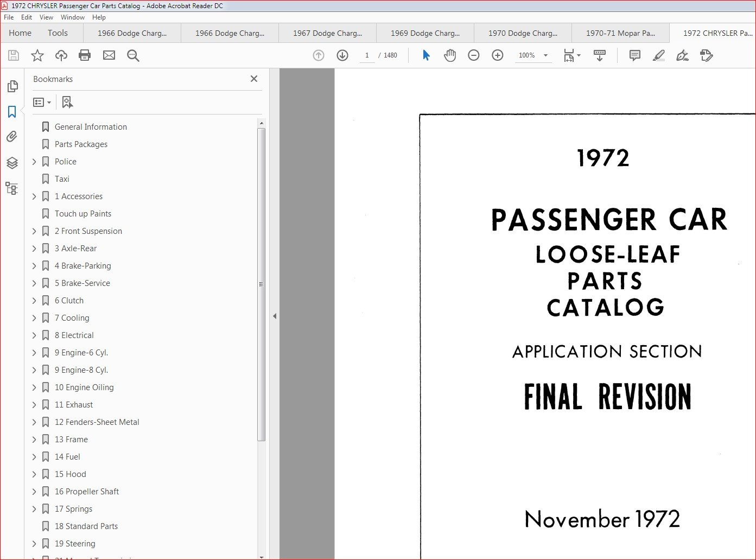
Task: Open the 3 Axle-Rear bookmark
Action: pos(75,249)
